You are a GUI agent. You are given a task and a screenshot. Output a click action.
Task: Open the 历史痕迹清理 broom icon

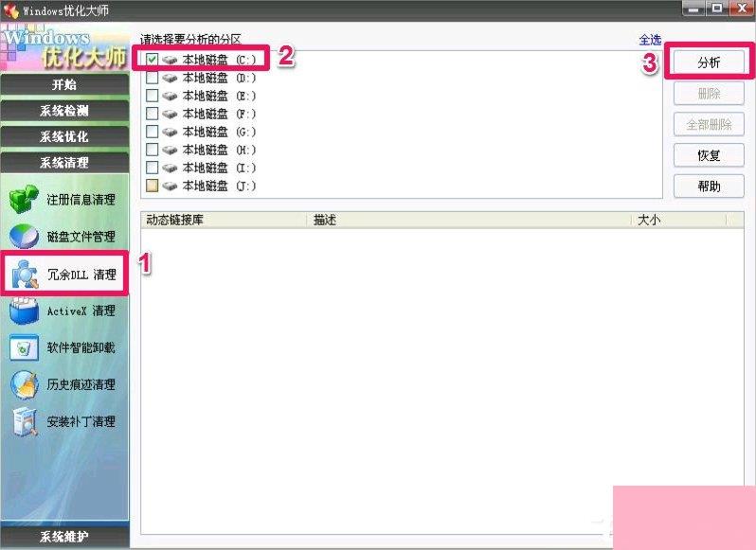coord(24,384)
